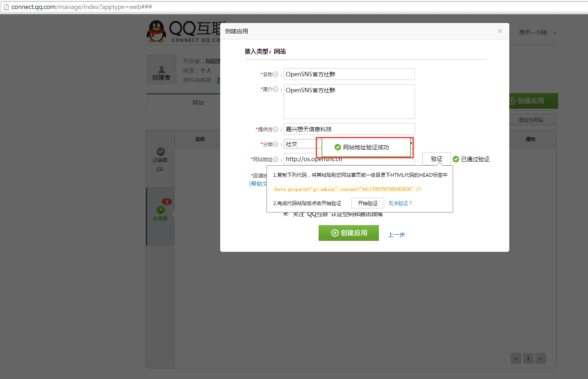The width and height of the screenshot is (588, 379).
Task: Click the 创建者 avatar icon
Action: point(162,69)
